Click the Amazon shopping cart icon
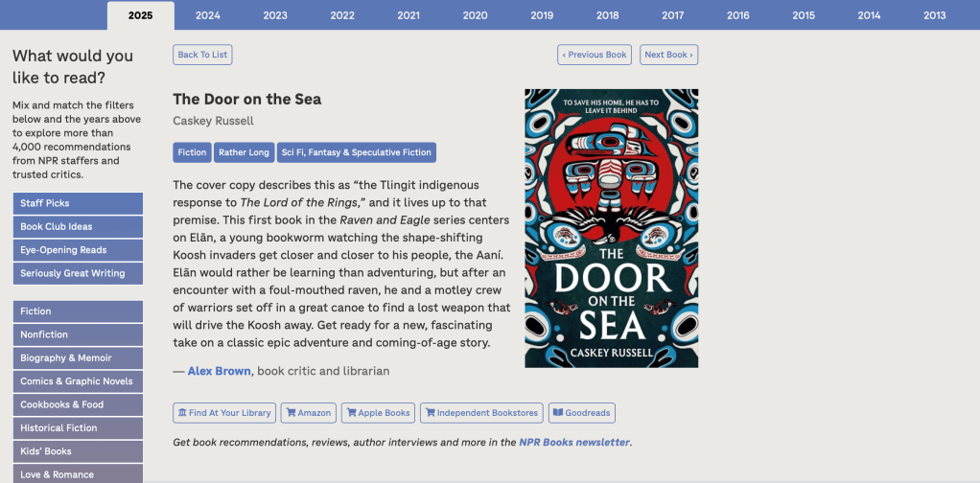 (x=291, y=413)
